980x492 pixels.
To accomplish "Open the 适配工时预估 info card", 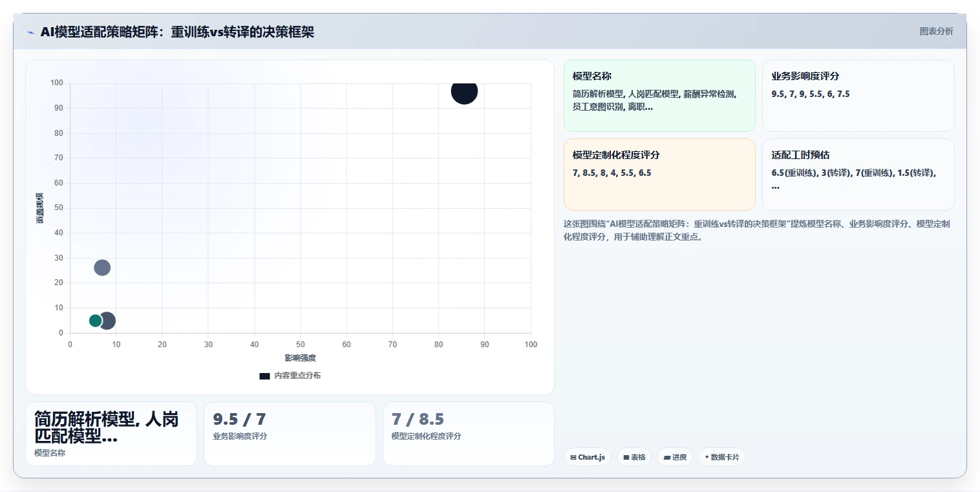I will click(x=858, y=175).
